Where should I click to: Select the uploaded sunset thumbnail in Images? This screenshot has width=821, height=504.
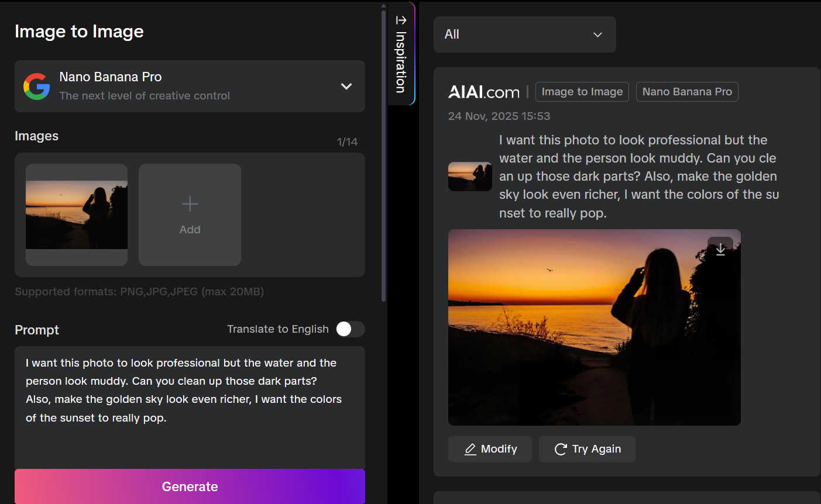[x=77, y=215]
